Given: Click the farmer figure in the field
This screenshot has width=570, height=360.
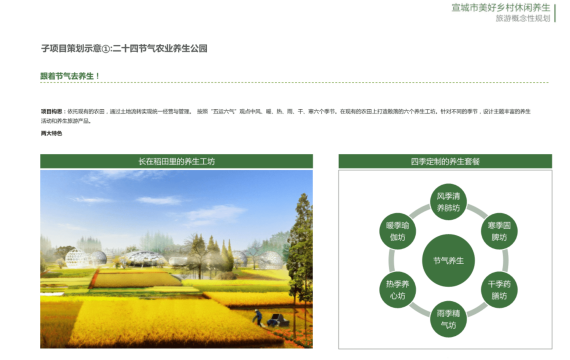Looking at the screenshot, I should coord(257,317).
